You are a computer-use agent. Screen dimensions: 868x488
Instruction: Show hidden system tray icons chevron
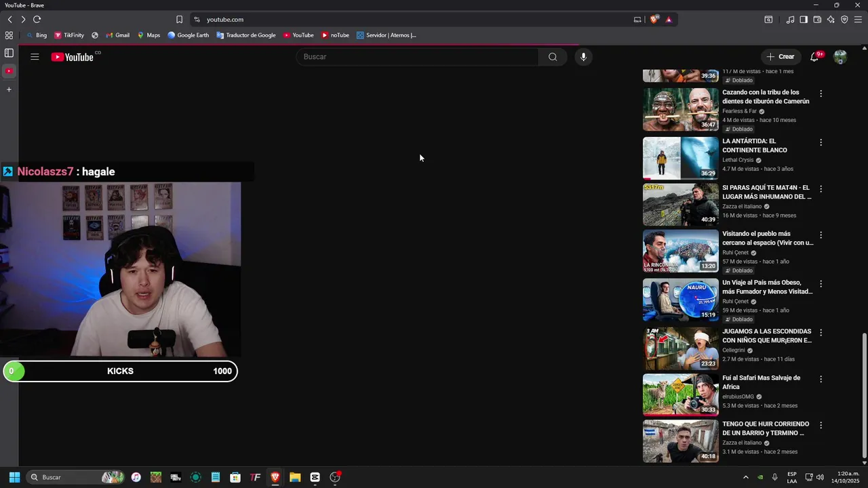(746, 477)
